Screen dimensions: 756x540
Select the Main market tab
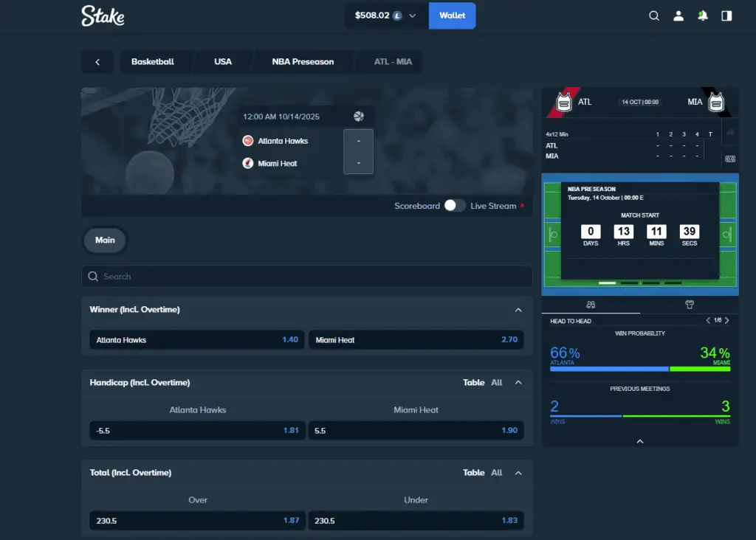(x=105, y=240)
